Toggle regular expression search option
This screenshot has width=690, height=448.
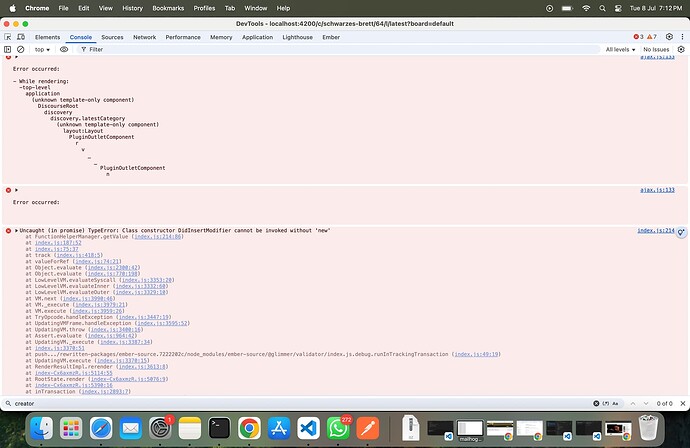click(606, 404)
